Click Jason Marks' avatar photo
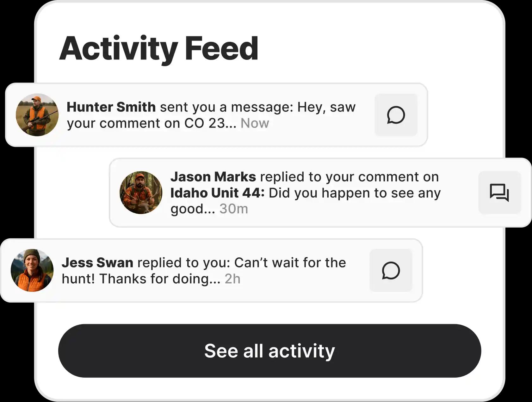532x402 pixels. 141,192
